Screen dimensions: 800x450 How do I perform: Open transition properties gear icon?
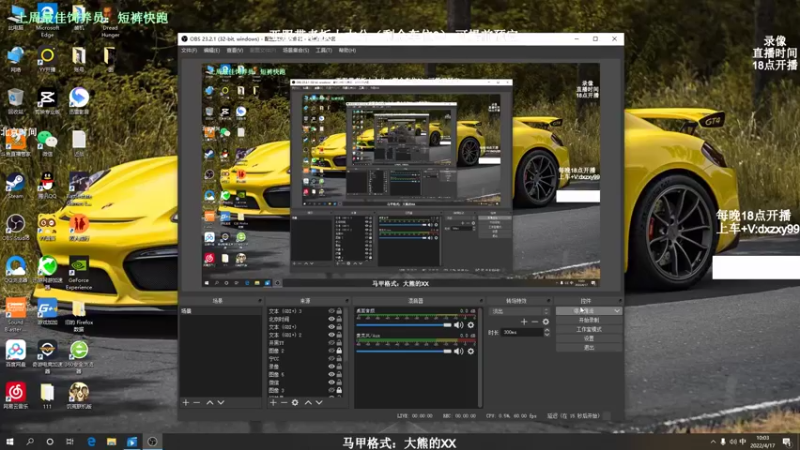click(x=545, y=321)
